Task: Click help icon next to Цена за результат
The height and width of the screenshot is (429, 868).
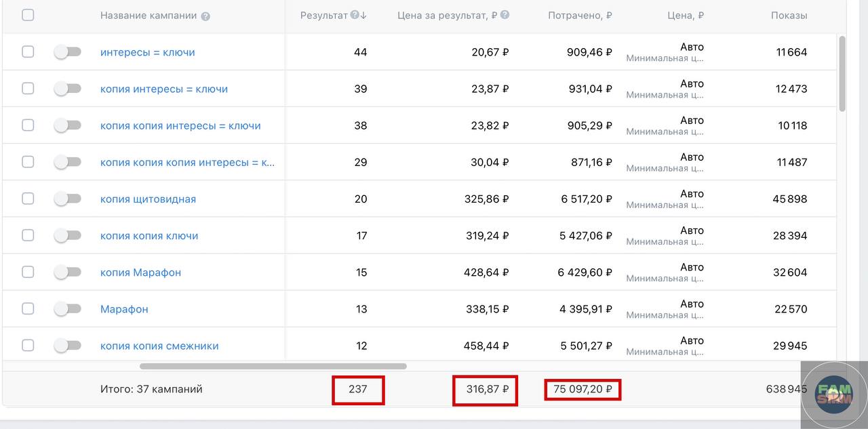Action: pyautogui.click(x=505, y=15)
